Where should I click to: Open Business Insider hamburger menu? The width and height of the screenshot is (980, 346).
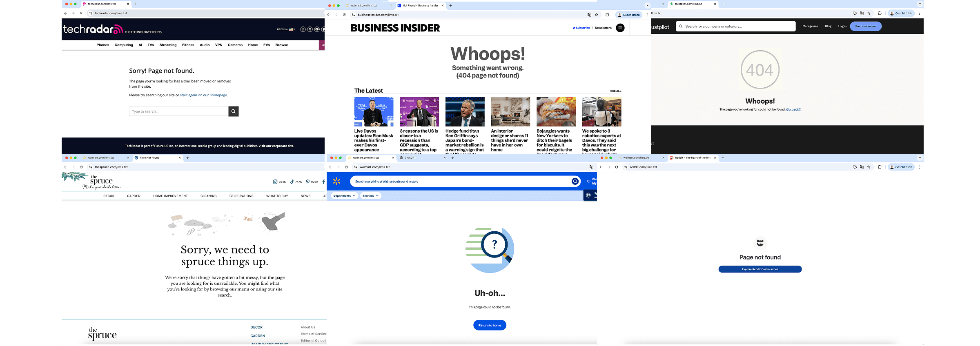620,28
